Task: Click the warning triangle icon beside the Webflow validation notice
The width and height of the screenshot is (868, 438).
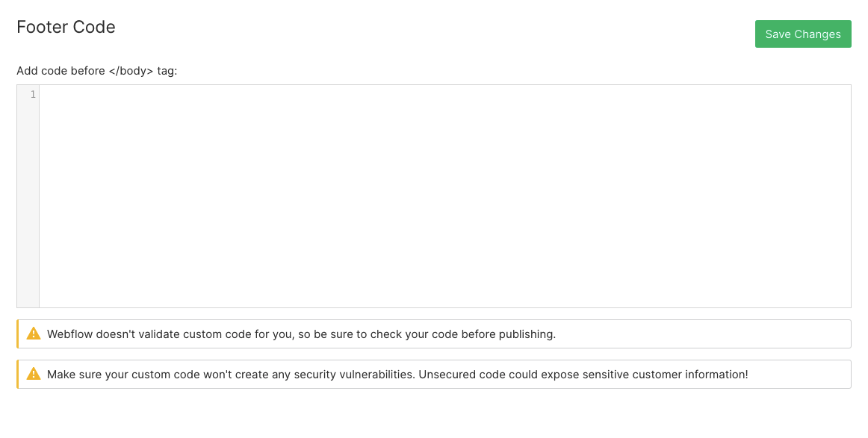Action: 34,334
